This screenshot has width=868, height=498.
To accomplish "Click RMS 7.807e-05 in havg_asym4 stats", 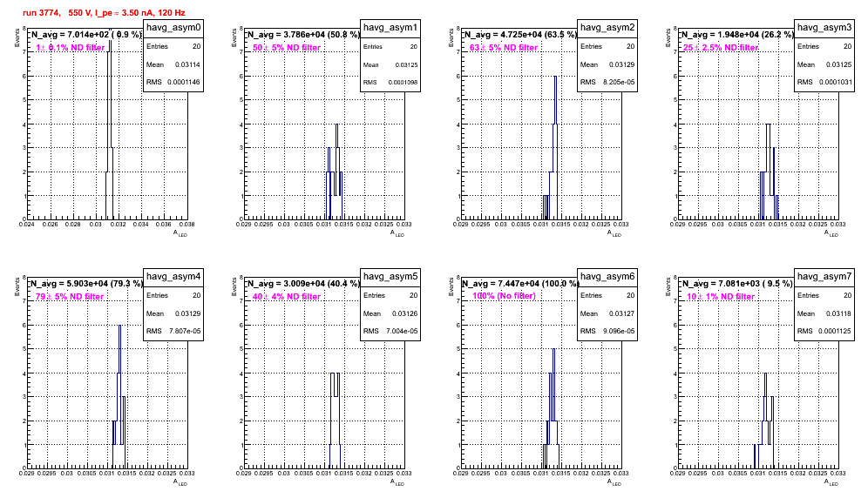I will click(x=173, y=331).
